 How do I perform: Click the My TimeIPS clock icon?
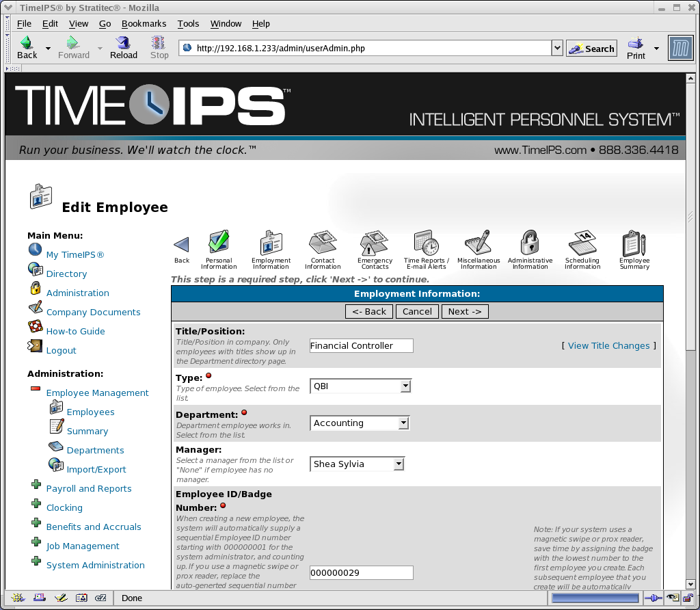click(35, 249)
